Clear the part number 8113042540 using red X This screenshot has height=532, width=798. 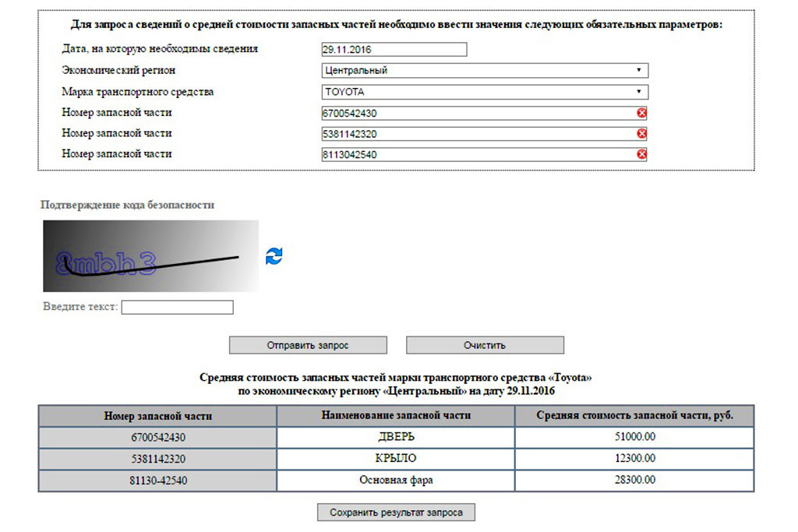(x=642, y=154)
